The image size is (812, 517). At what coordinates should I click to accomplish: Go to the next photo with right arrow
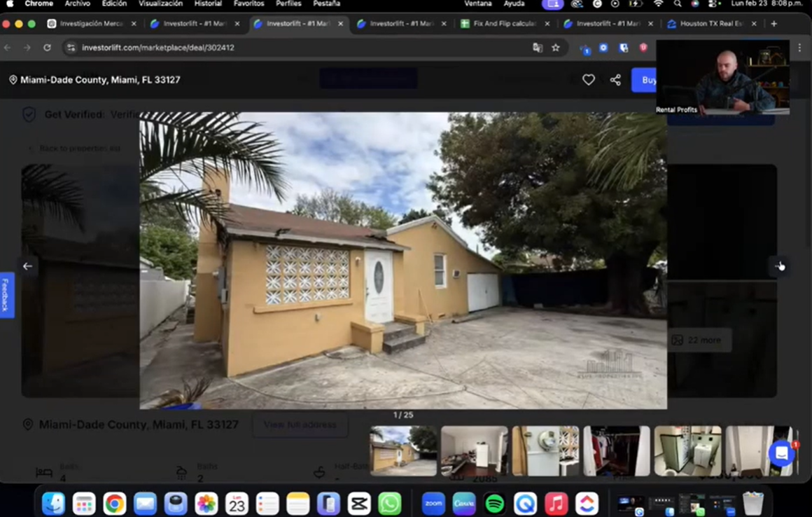click(780, 266)
